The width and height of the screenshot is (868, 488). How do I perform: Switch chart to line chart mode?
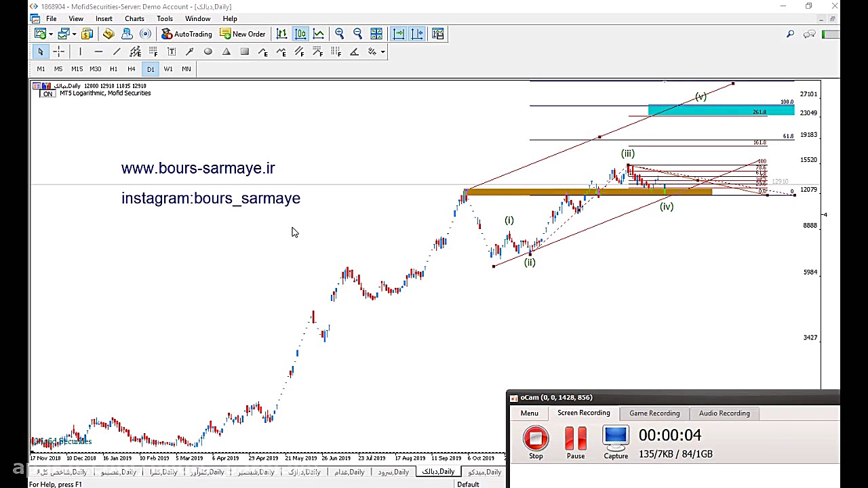pos(318,34)
